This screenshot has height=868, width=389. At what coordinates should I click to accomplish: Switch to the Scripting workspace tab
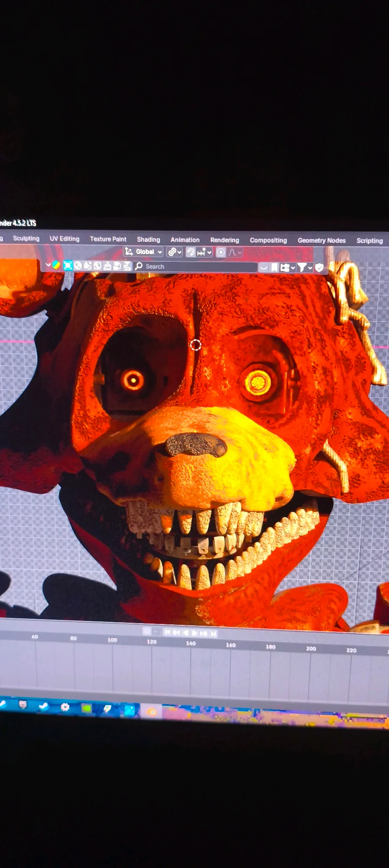coord(369,241)
